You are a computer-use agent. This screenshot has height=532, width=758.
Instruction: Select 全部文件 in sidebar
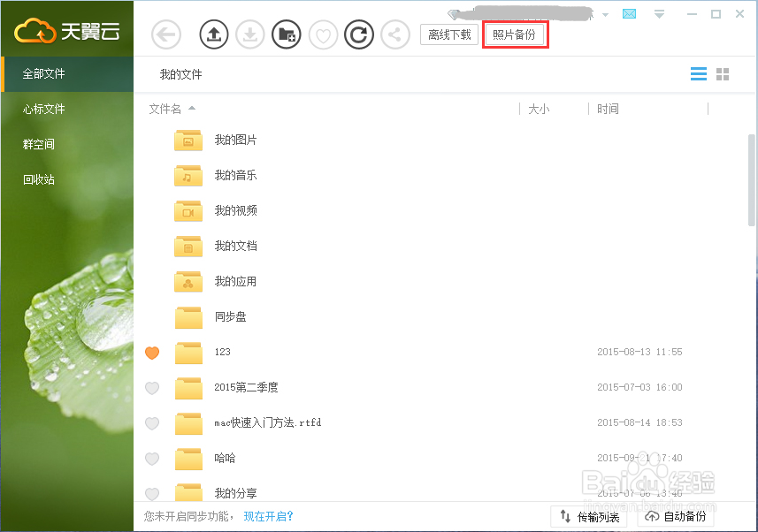click(x=67, y=74)
